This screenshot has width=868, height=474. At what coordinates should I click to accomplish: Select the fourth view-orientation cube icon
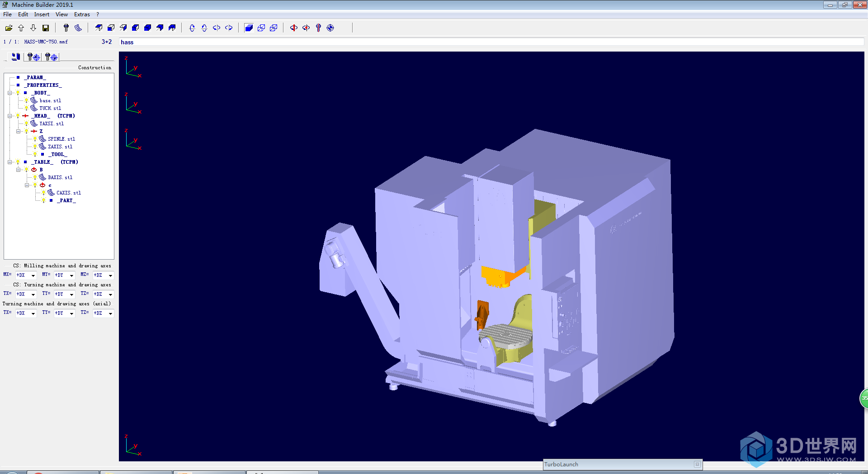click(x=135, y=28)
